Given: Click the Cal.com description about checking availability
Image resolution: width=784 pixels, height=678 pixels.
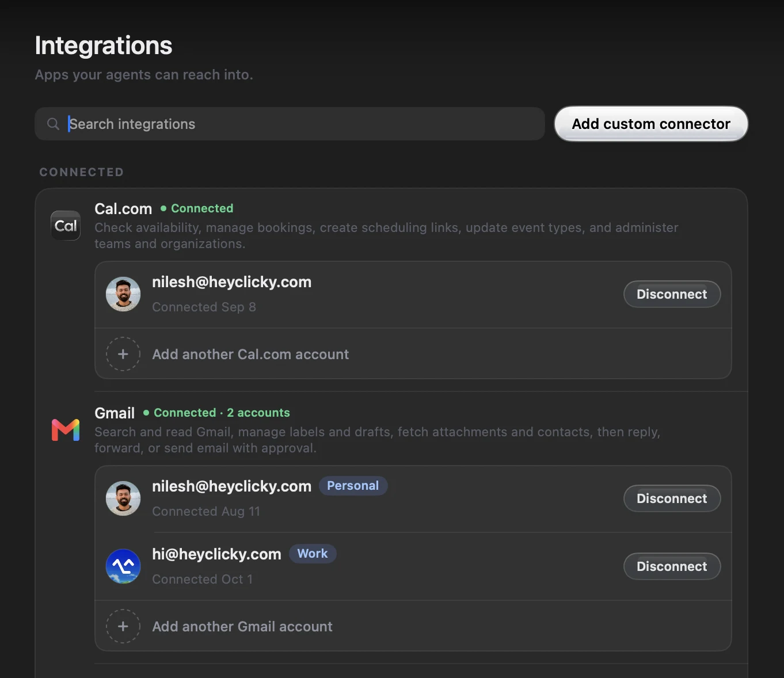Looking at the screenshot, I should click(x=386, y=235).
